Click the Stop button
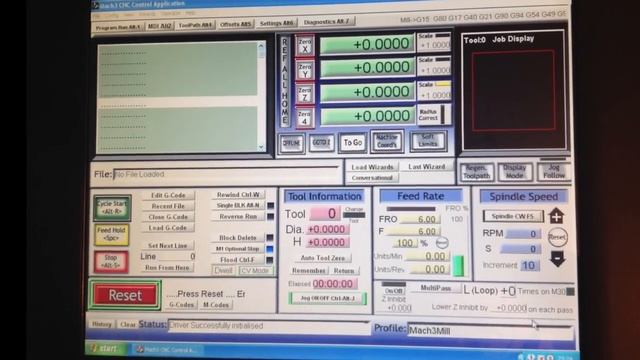 coord(111,261)
